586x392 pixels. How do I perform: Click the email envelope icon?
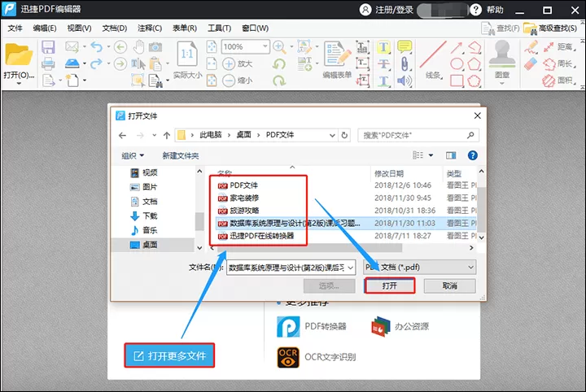[x=72, y=46]
